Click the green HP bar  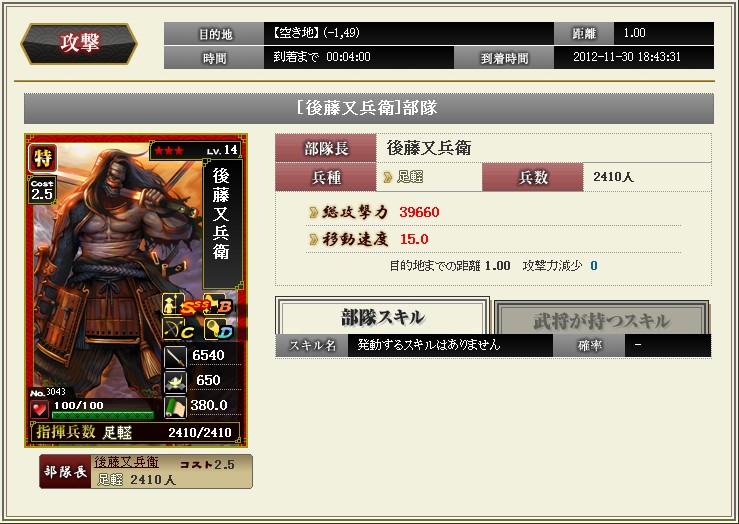103,416
